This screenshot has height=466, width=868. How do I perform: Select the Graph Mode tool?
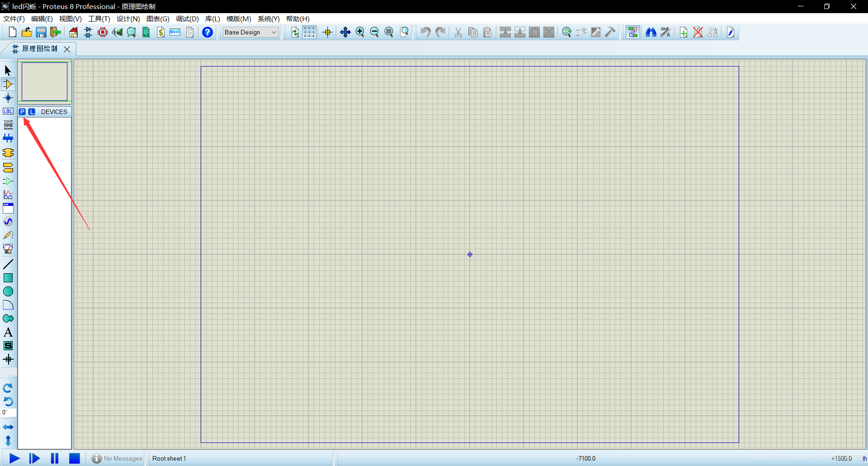pos(8,195)
